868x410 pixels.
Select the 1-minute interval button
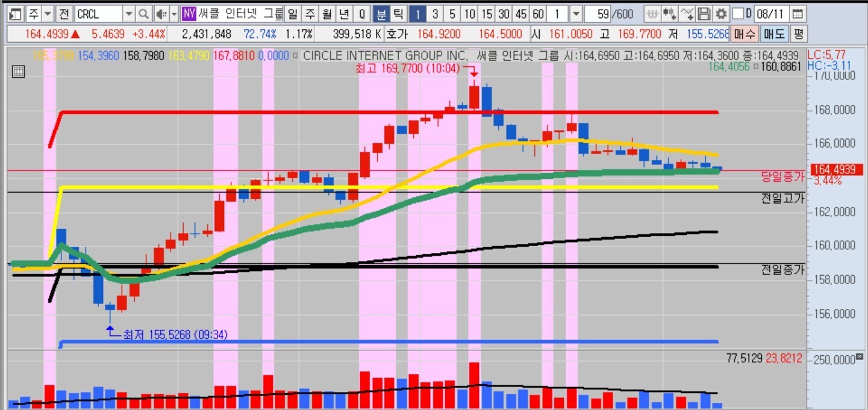click(x=418, y=13)
